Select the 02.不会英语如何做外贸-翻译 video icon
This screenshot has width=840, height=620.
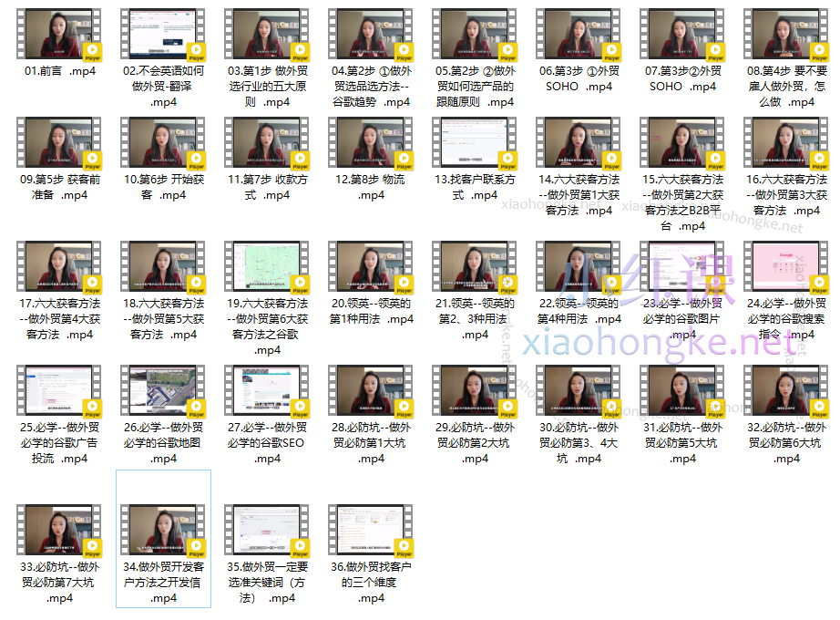point(163,35)
